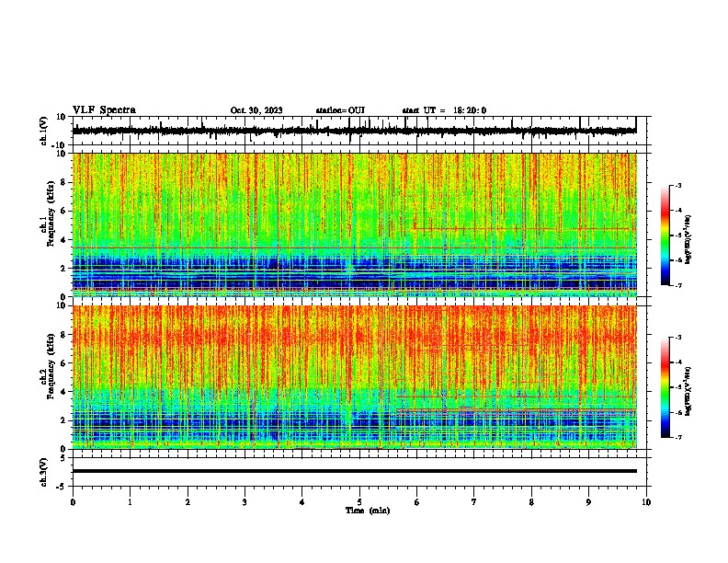The width and height of the screenshot is (728, 563).
Task: Select the date text "Oct. 30, 2023"
Action: pos(256,110)
